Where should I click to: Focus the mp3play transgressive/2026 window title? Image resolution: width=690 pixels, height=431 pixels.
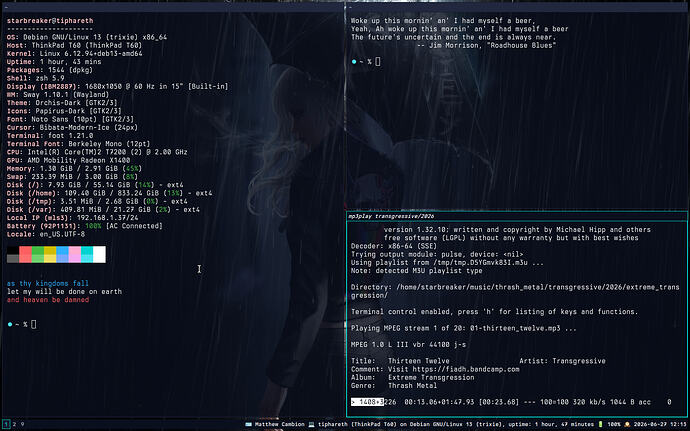[391, 216]
